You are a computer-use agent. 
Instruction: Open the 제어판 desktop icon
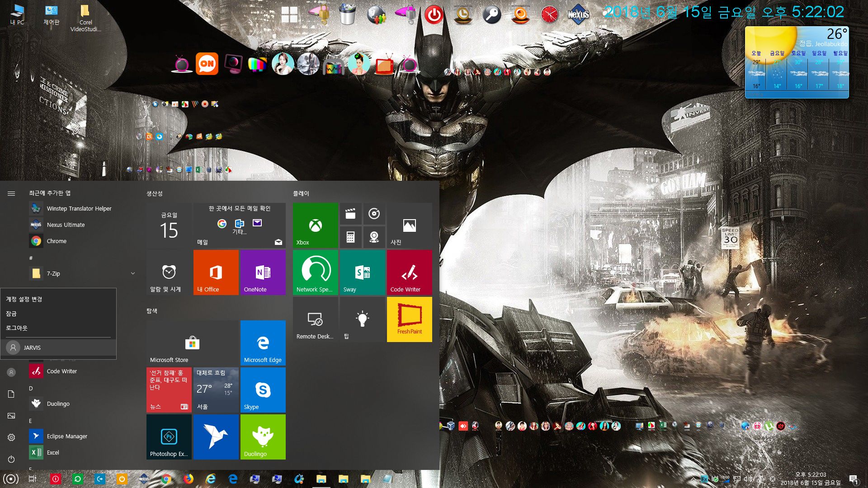pos(52,14)
